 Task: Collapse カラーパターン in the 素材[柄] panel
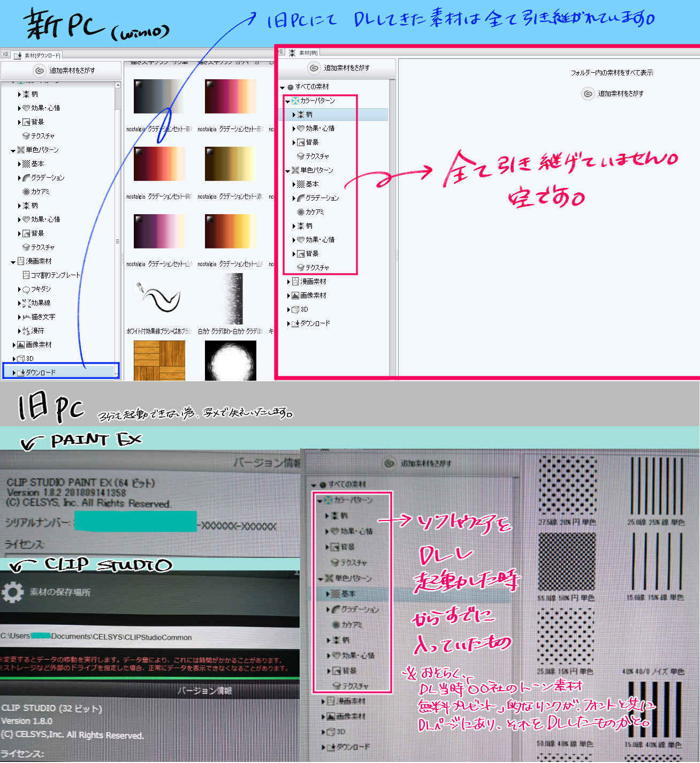point(288,101)
